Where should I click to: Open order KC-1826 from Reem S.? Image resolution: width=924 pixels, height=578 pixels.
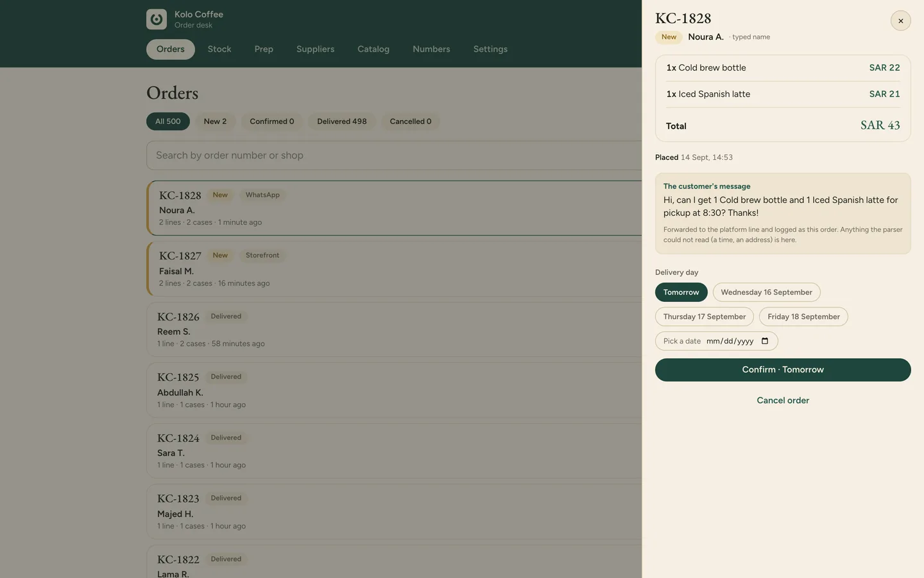click(x=394, y=329)
